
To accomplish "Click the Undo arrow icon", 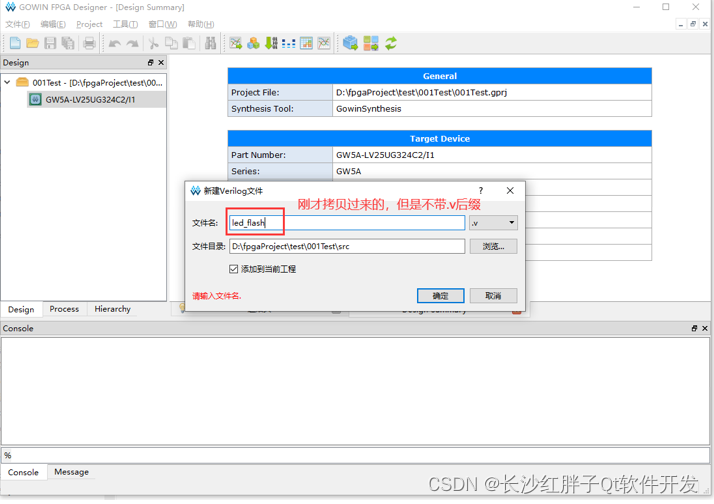I will click(115, 44).
